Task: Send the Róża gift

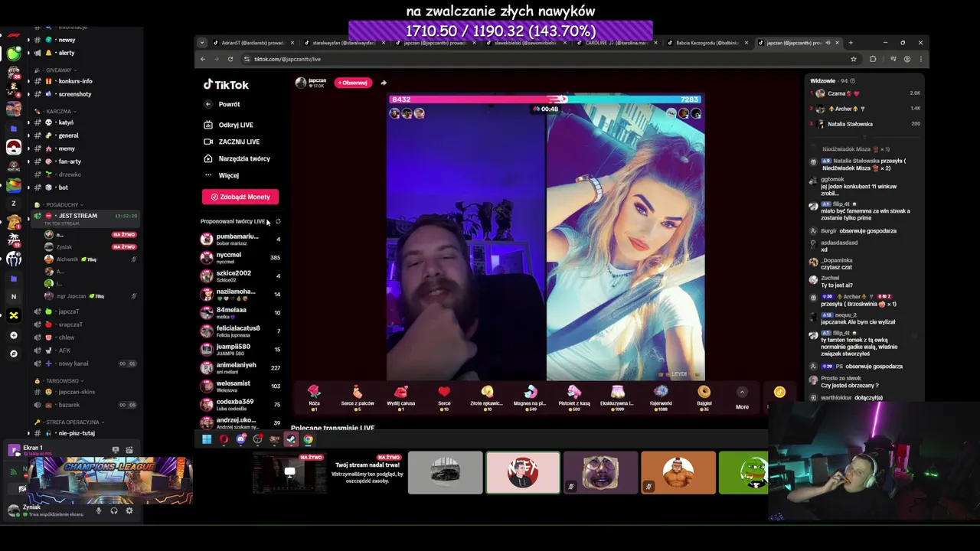Action: (314, 396)
